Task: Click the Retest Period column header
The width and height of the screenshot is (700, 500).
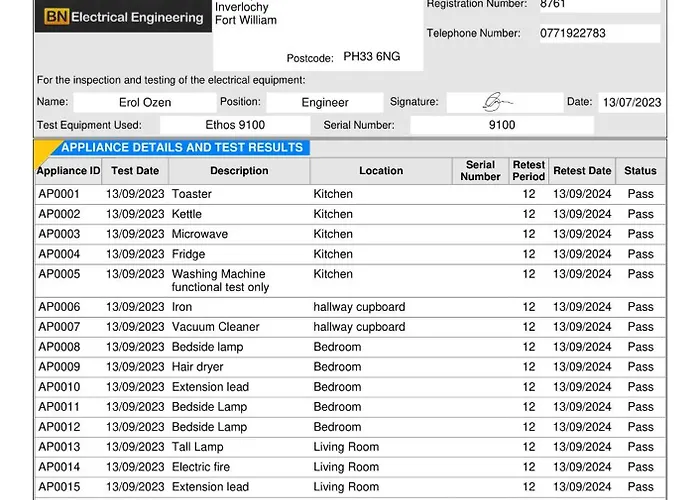Action: point(529,171)
